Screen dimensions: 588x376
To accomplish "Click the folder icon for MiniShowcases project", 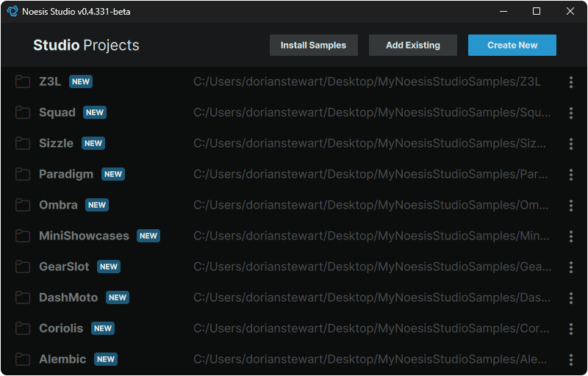I will (x=23, y=236).
